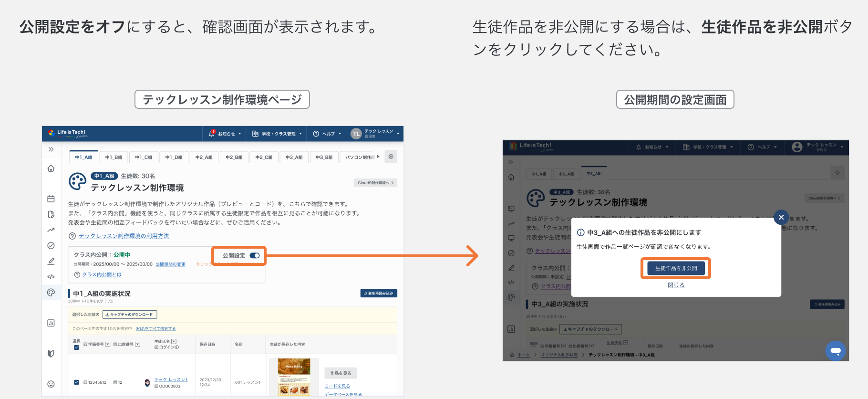The image size is (868, 399).
Task: Click the gear settings icon beside class tabs
Action: (x=391, y=157)
